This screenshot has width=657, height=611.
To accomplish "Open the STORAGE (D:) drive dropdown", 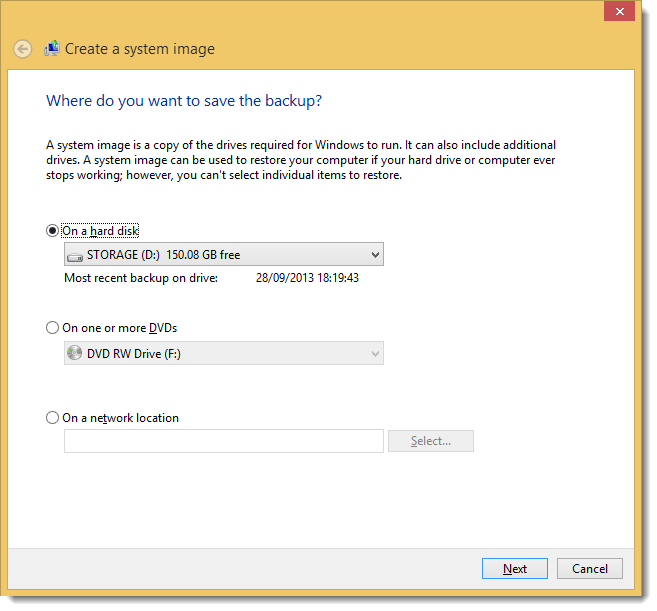I will point(224,254).
